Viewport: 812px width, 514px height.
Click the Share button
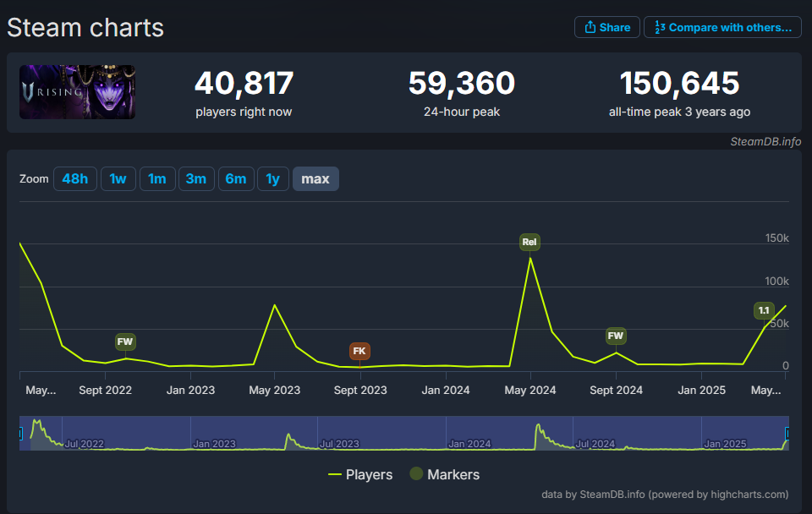click(606, 27)
